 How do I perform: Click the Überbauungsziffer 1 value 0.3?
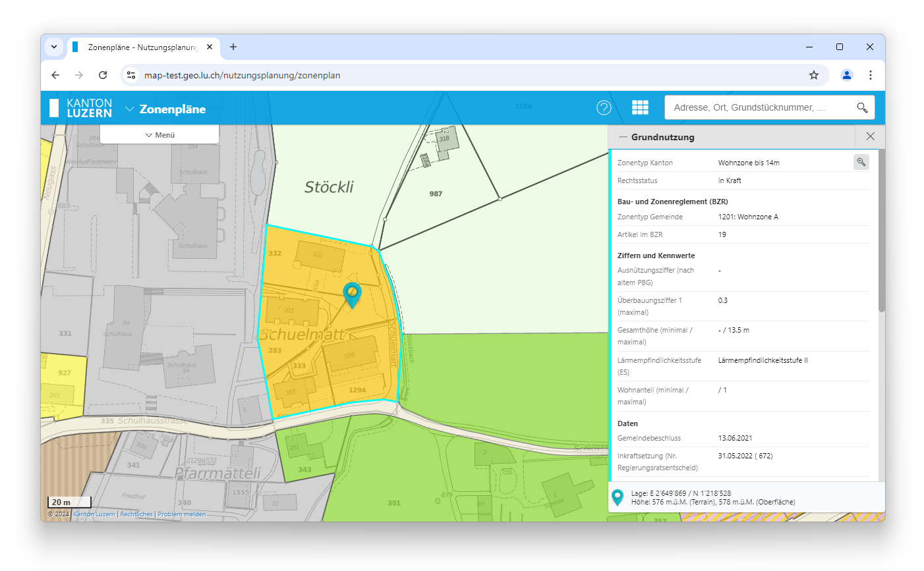(723, 300)
